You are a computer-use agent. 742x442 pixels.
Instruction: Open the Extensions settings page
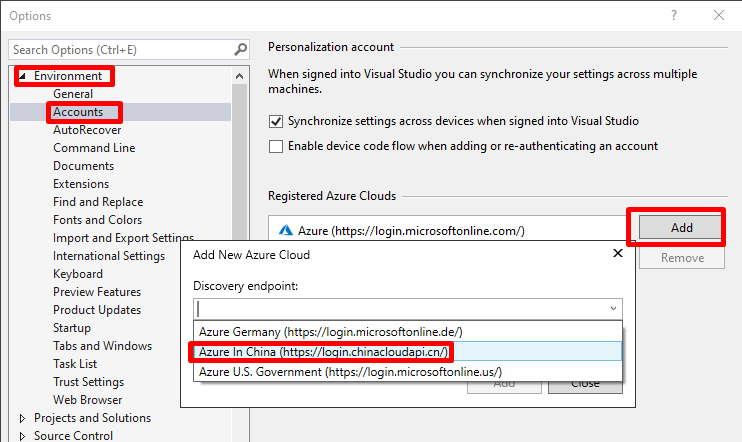pos(81,184)
